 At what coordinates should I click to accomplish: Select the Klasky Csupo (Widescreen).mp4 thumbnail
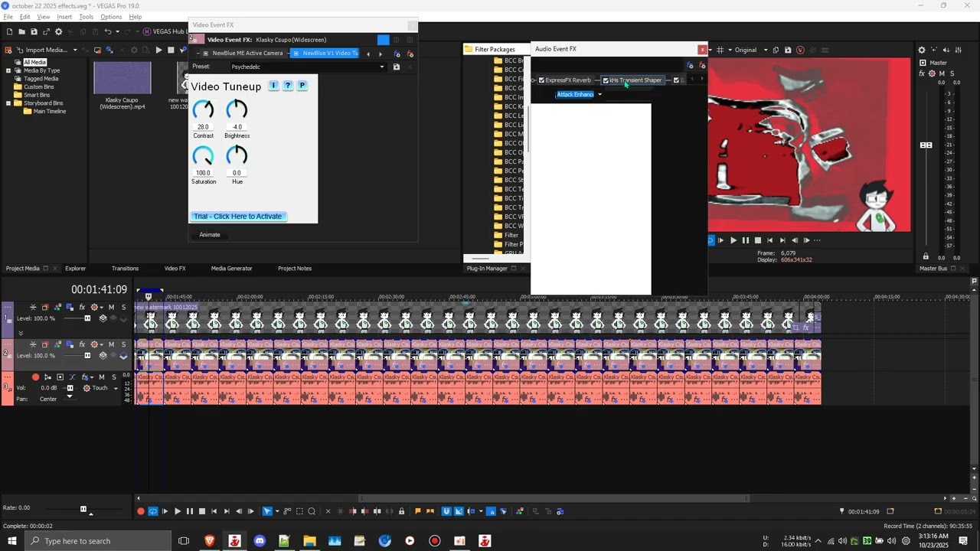(122, 79)
